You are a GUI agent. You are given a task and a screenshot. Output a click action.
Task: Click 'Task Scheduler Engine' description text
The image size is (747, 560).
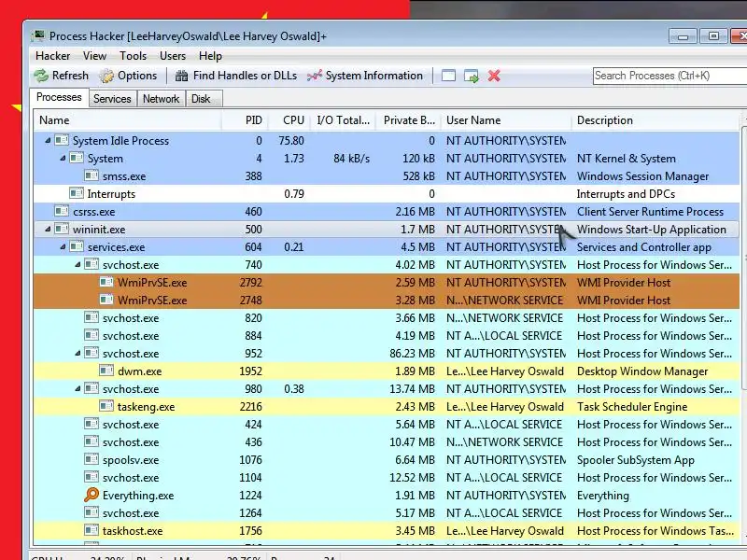pos(632,407)
